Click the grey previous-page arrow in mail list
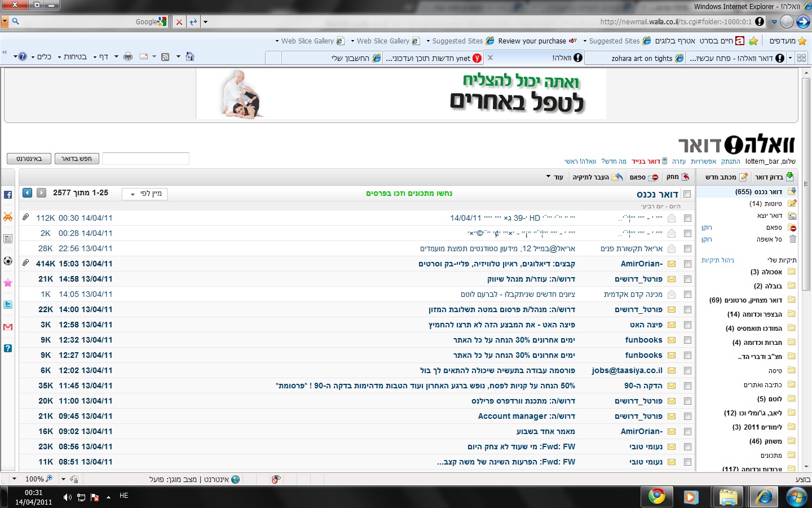The height and width of the screenshot is (508, 812). pos(41,192)
